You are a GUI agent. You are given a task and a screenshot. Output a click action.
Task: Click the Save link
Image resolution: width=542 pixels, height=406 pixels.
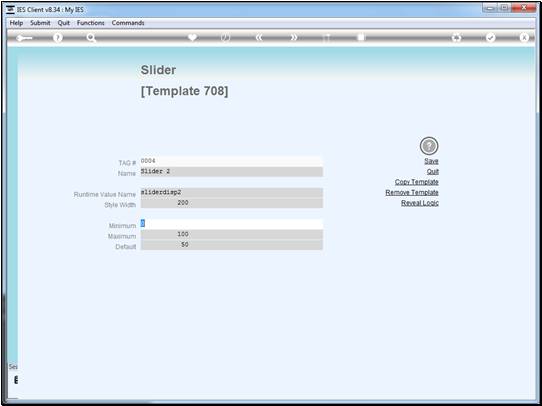(431, 161)
